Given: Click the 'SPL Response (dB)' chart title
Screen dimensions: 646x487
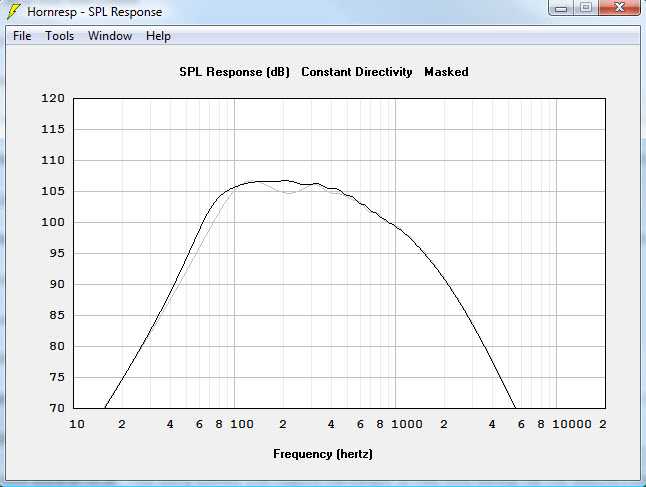Looking at the screenshot, I should 234,72.
